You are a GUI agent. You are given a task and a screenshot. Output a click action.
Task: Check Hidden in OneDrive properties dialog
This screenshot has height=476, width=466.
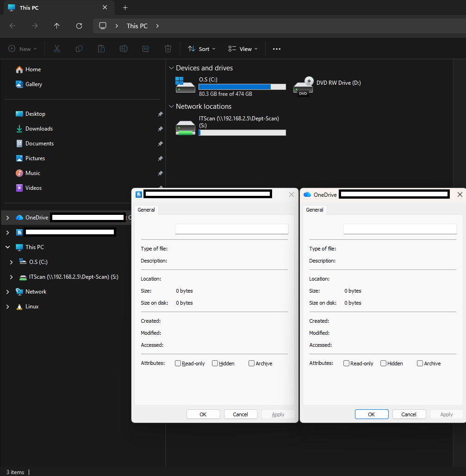384,363
